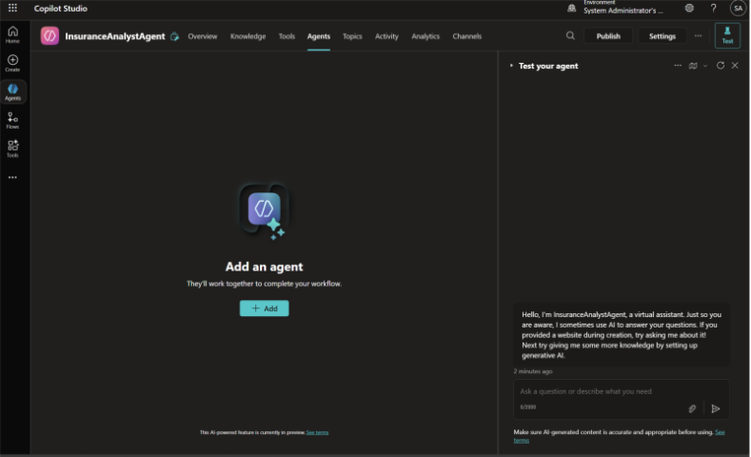Switch to the Overview tab
The height and width of the screenshot is (457, 751).
click(x=202, y=36)
